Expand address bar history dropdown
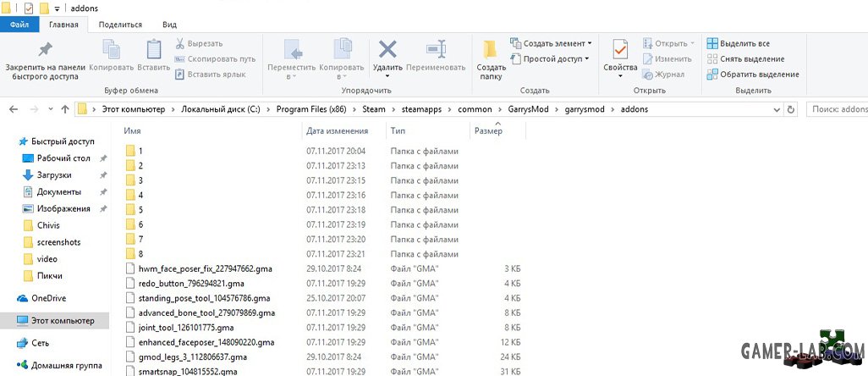Viewport: 868px width, 376px height. [x=777, y=109]
